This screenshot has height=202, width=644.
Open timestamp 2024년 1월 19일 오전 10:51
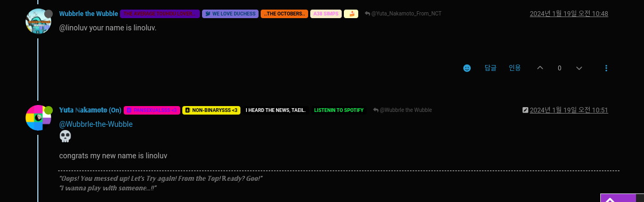pos(569,110)
